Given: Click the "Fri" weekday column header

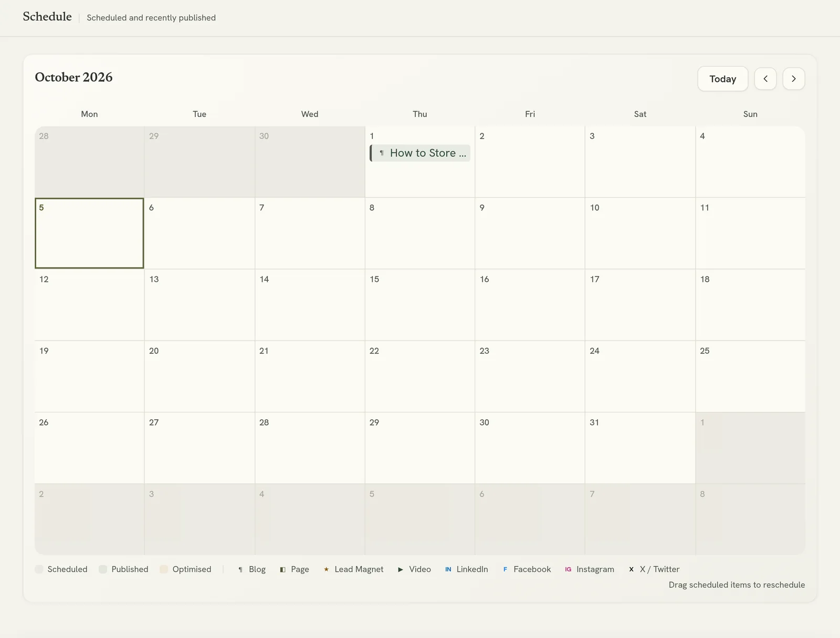Looking at the screenshot, I should pyautogui.click(x=530, y=114).
